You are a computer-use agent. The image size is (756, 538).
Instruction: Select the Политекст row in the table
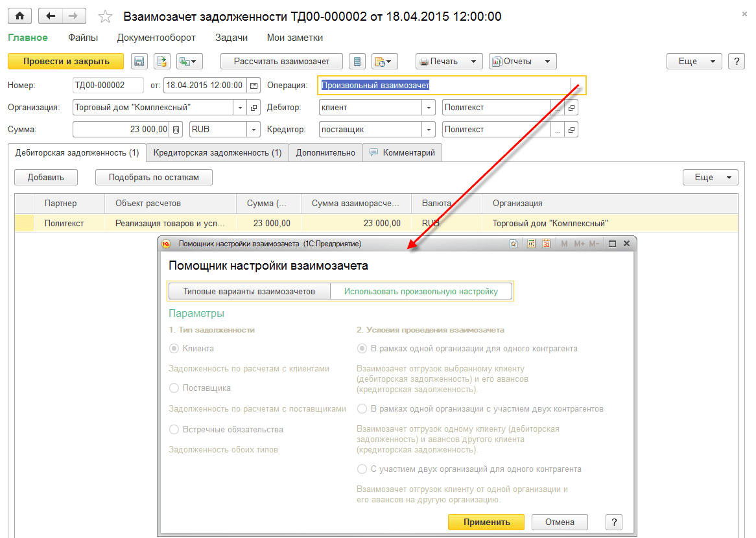376,223
